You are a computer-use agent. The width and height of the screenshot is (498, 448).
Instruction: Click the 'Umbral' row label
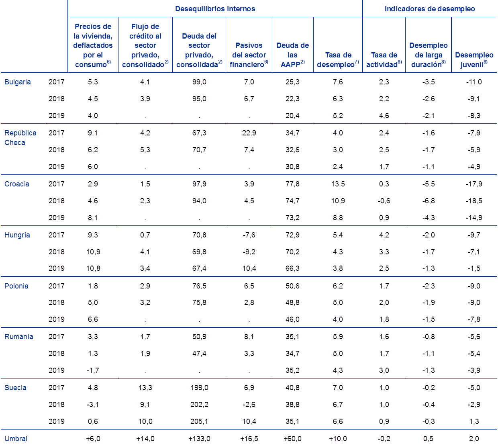click(x=16, y=439)
